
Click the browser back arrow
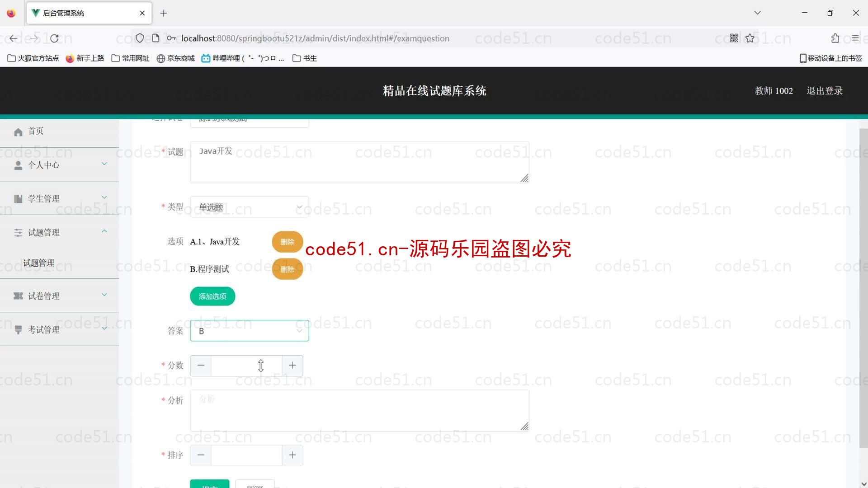pyautogui.click(x=14, y=38)
